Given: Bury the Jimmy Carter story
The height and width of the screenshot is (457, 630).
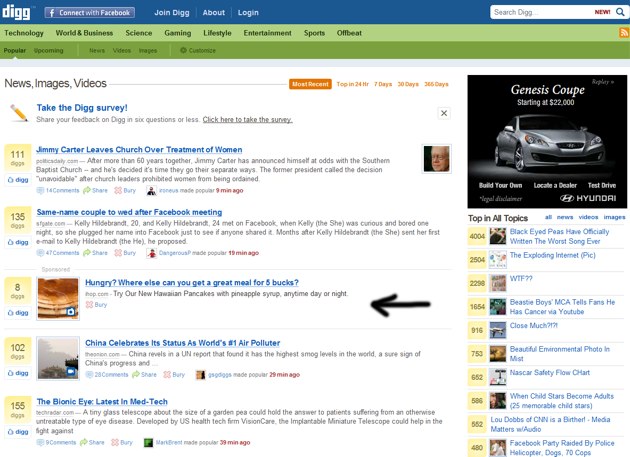Looking at the screenshot, I should coord(125,191).
